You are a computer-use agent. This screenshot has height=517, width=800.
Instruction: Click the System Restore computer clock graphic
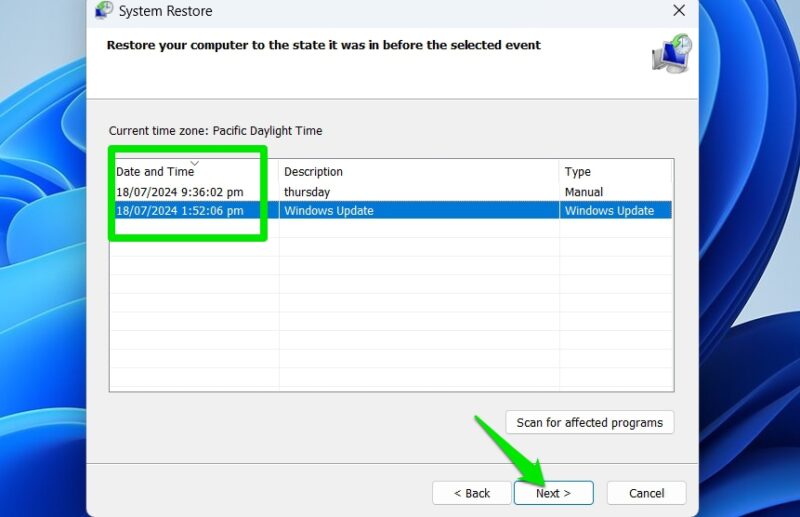(672, 54)
